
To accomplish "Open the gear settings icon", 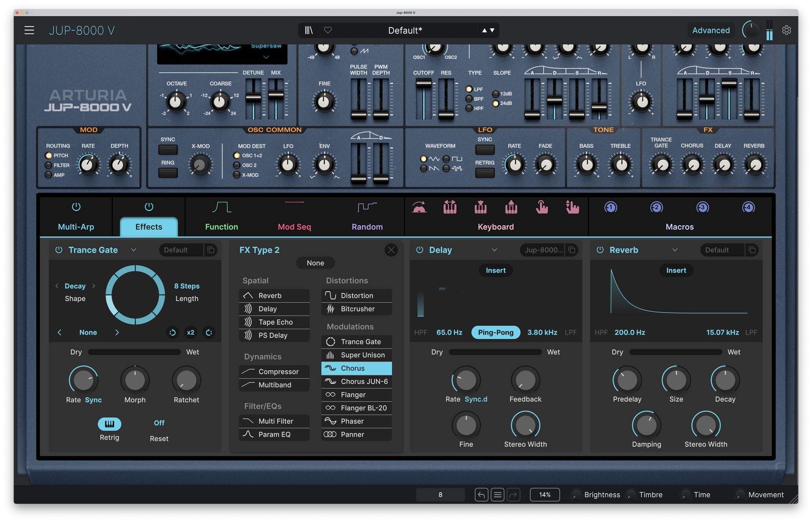I will coord(786,30).
